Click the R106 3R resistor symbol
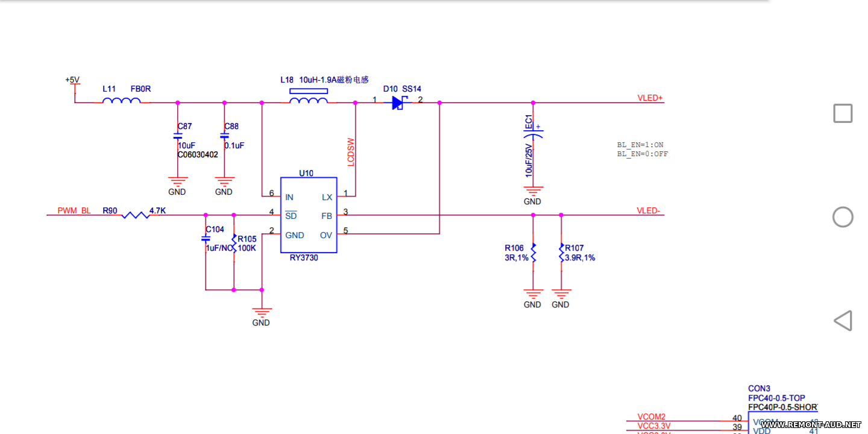 533,252
